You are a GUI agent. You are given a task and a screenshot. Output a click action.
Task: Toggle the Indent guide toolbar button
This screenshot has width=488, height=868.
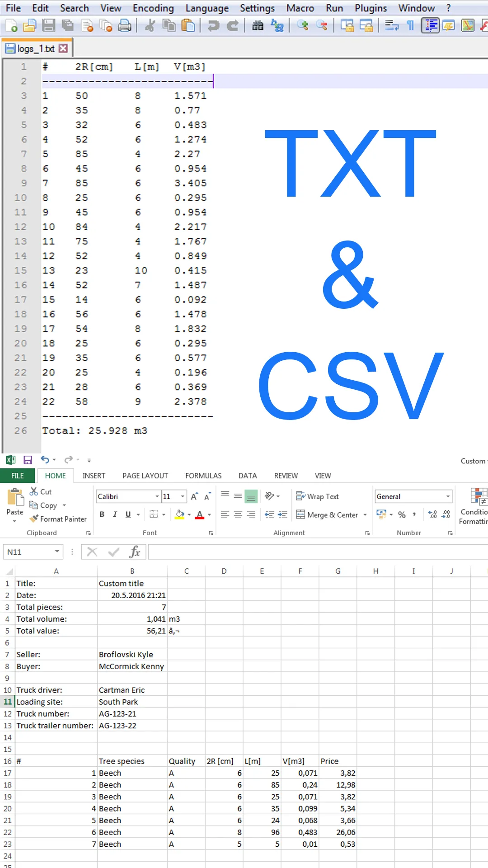[430, 26]
